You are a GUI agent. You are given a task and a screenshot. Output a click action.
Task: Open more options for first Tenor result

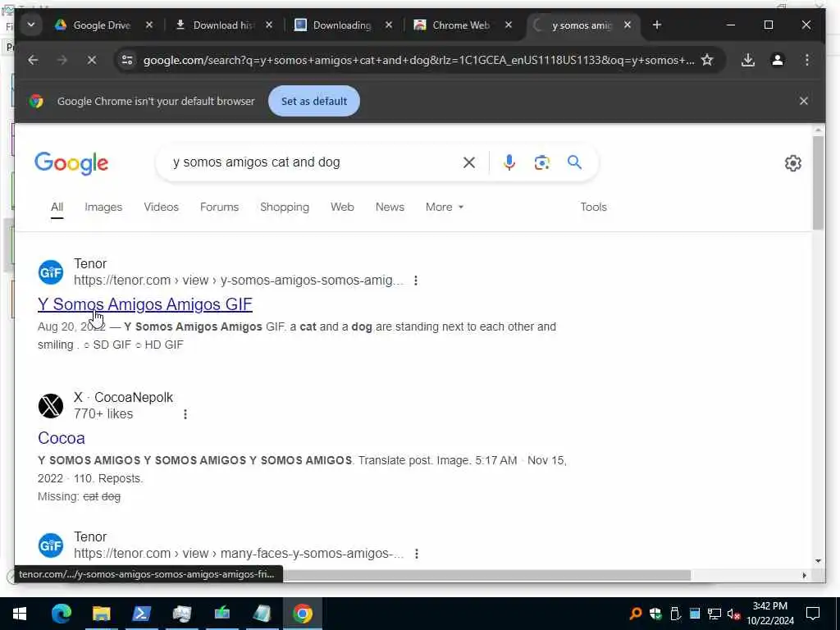tap(416, 281)
